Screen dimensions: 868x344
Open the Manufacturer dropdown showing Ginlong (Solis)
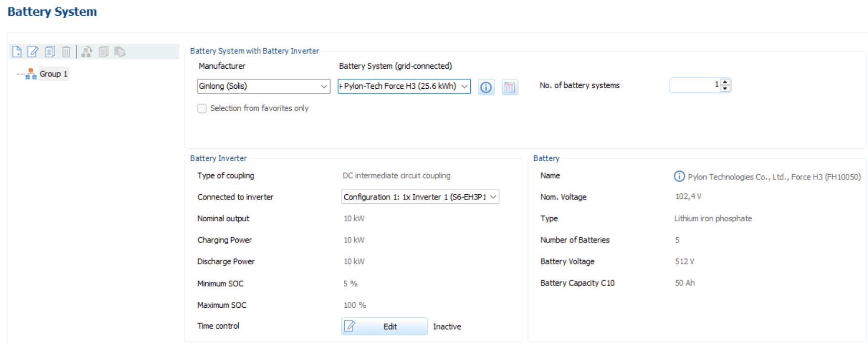click(264, 86)
